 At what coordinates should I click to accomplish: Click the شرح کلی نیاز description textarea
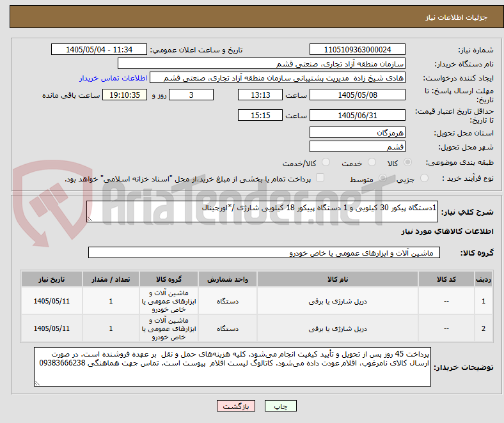(x=262, y=211)
